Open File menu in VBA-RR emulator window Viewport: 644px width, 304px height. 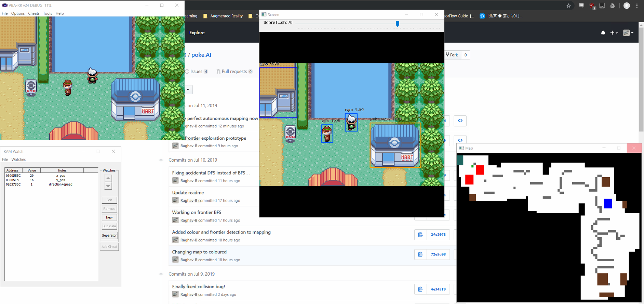click(5, 13)
